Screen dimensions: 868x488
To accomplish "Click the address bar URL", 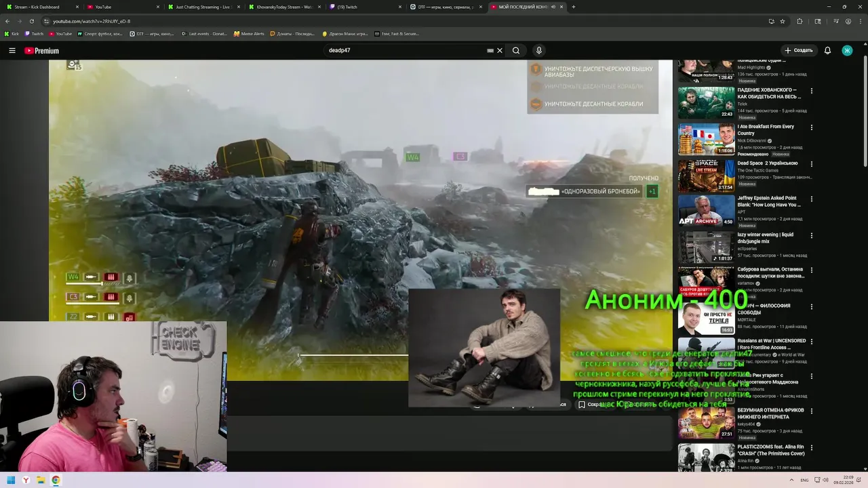I will pos(92,21).
